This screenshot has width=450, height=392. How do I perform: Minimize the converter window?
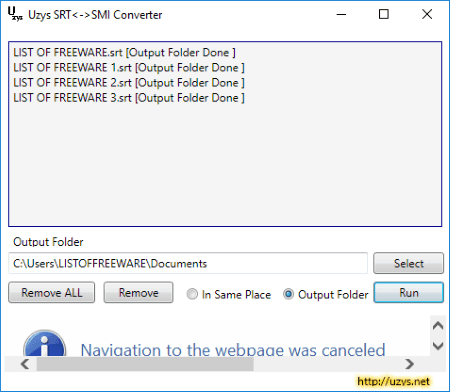(341, 14)
